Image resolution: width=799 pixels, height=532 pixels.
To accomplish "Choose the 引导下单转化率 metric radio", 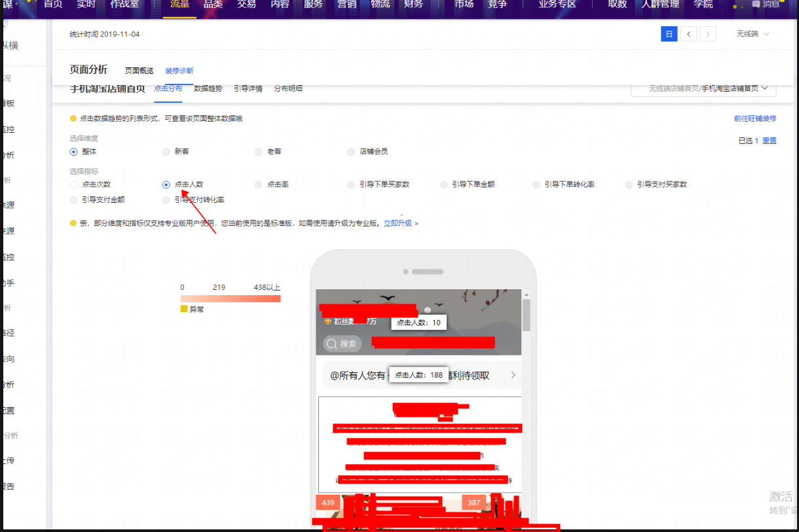I will pos(537,185).
